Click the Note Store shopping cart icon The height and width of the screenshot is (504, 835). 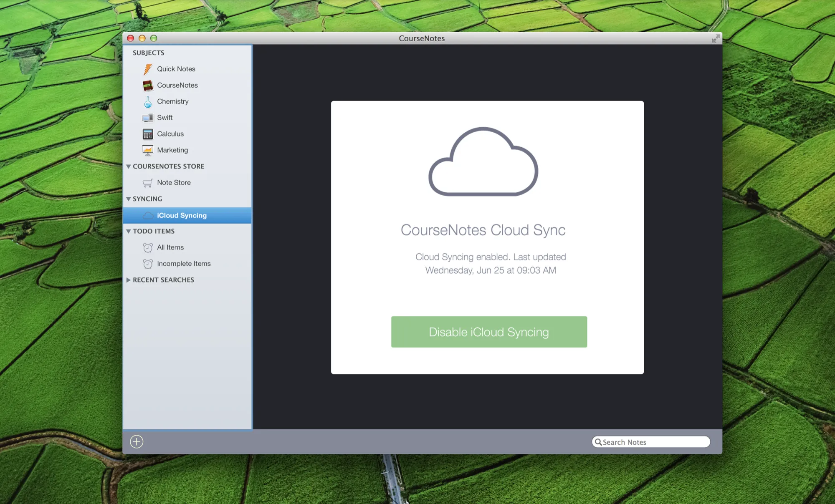point(147,183)
